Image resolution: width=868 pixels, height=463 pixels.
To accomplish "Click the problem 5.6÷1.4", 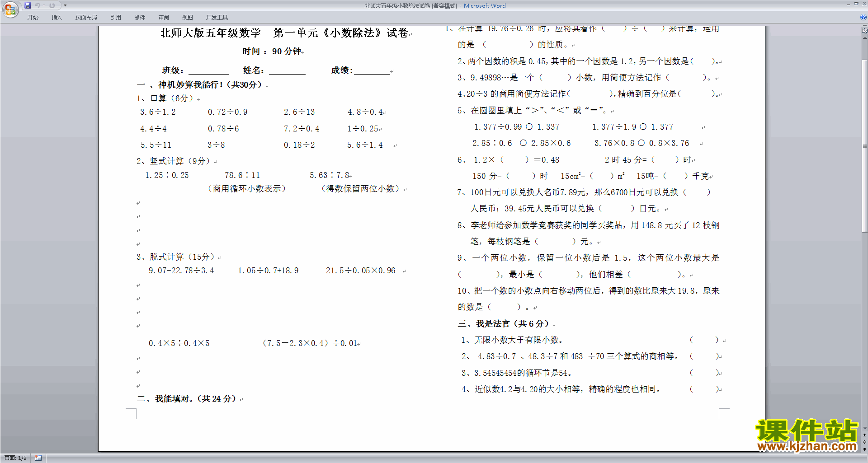I will pos(365,145).
